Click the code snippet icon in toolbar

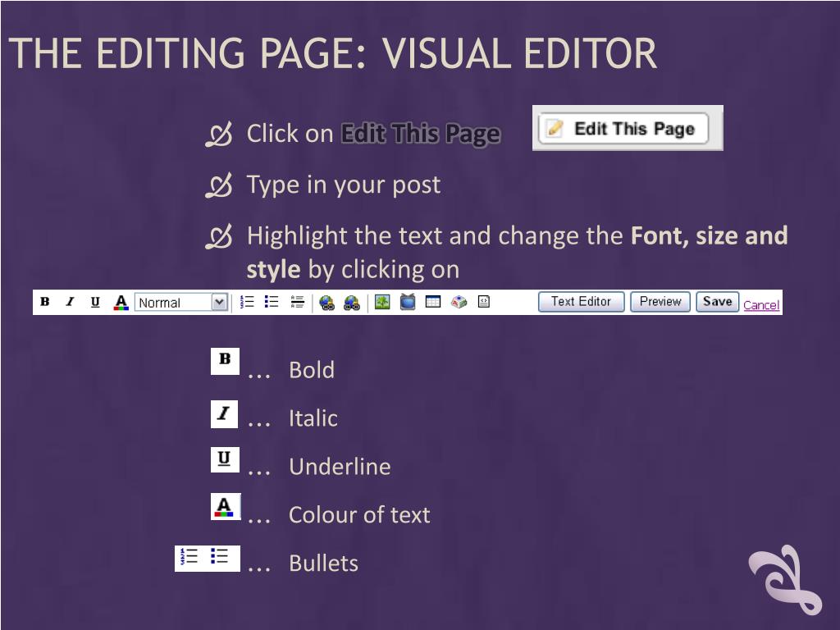484,302
